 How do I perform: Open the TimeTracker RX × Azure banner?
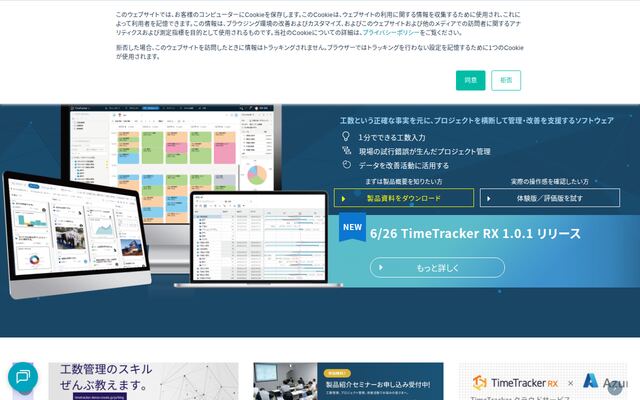543,381
